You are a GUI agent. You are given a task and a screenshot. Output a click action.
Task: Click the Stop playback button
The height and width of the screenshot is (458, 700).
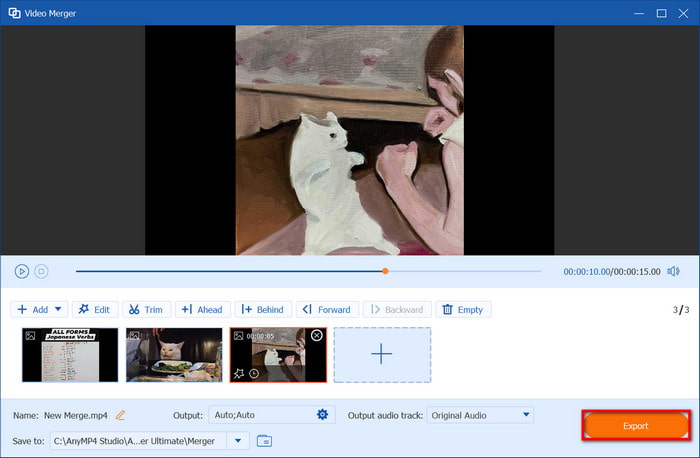pos(42,271)
